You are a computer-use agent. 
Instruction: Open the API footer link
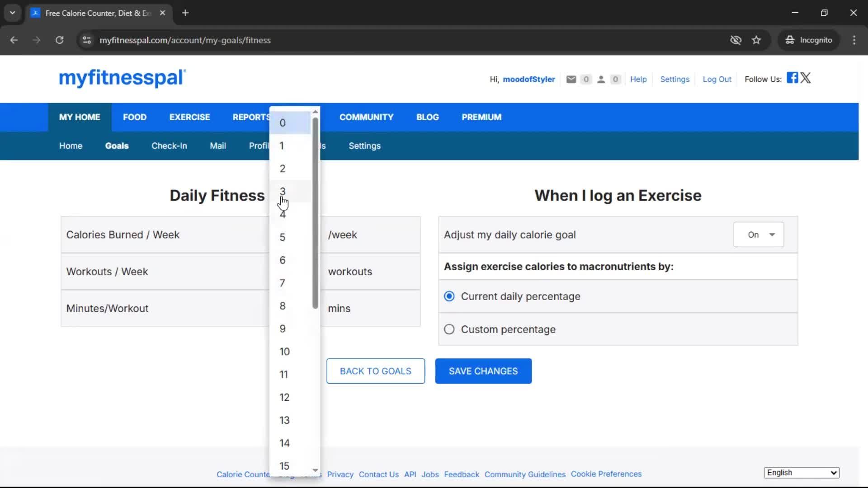point(410,474)
